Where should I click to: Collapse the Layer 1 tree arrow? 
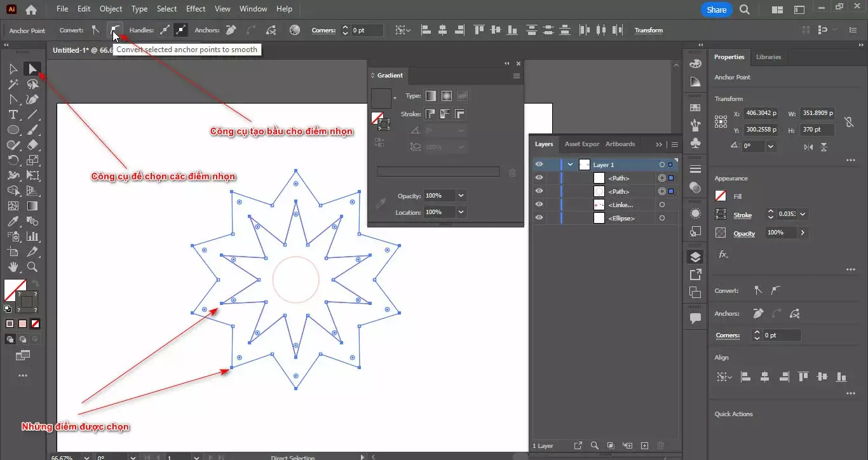click(x=570, y=165)
